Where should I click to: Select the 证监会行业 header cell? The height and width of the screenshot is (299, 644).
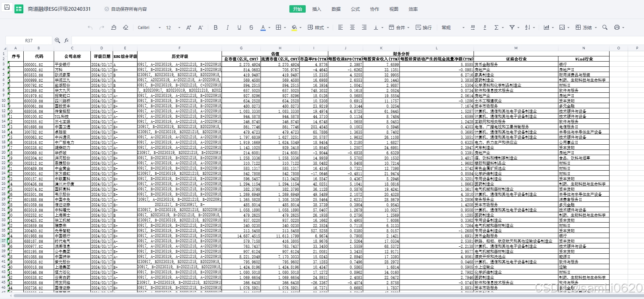[x=516, y=59]
